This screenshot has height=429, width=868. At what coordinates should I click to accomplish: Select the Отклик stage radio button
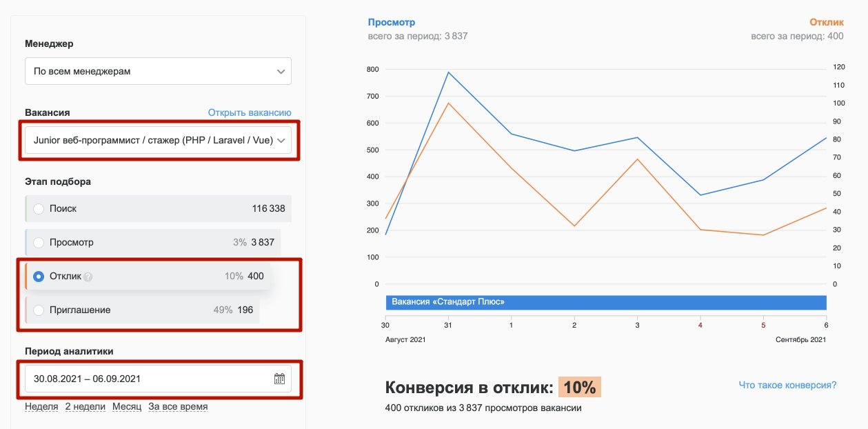click(39, 277)
